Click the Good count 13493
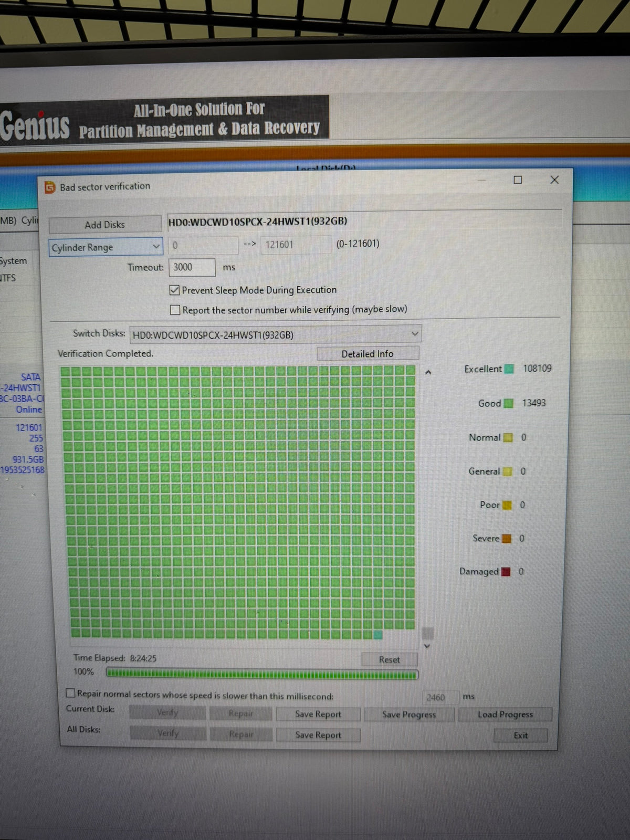Screen dimensions: 630x840 [534, 403]
